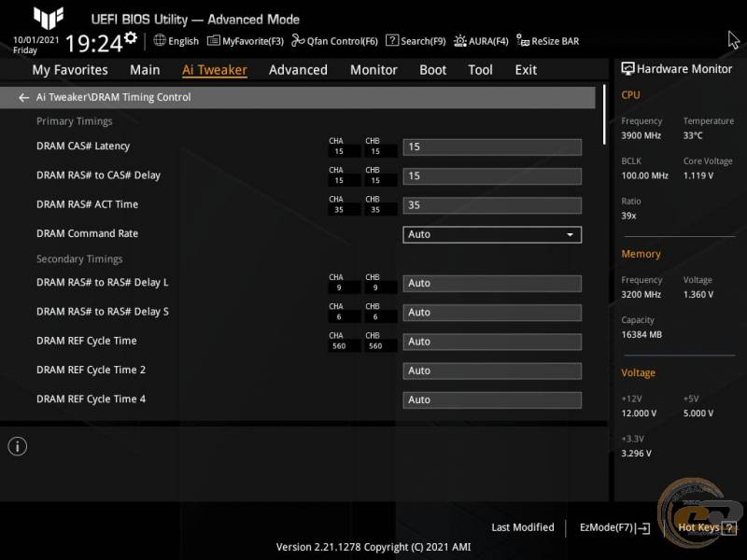Click the BCLK value 100.00 MHz
This screenshot has height=560, width=747.
(644, 175)
